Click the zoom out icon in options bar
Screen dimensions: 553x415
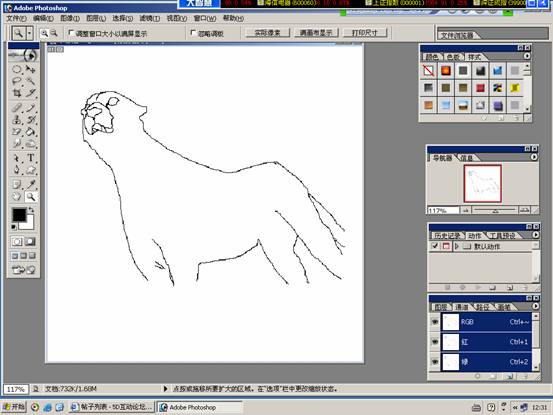54,33
